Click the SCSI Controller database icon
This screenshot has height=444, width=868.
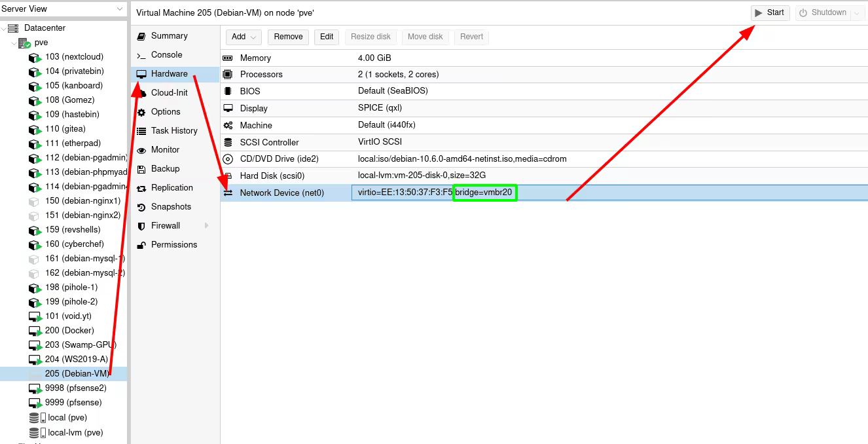(228, 142)
